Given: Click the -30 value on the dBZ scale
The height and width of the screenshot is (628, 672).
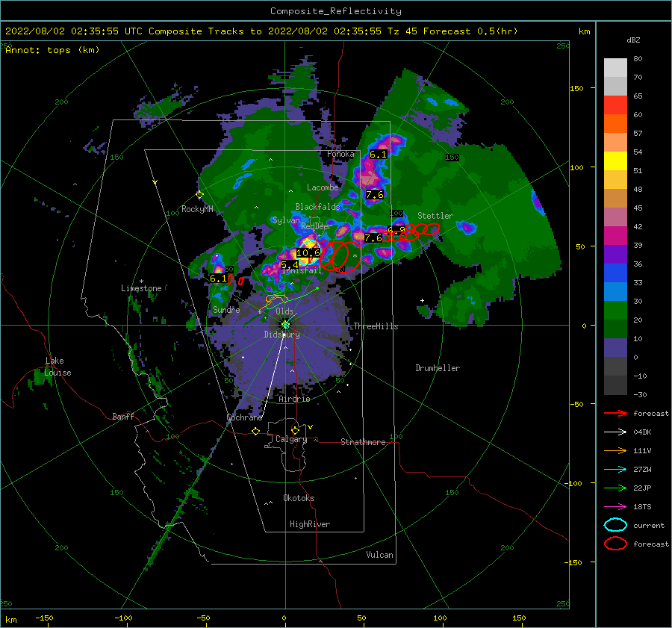Looking at the screenshot, I should coord(640,394).
